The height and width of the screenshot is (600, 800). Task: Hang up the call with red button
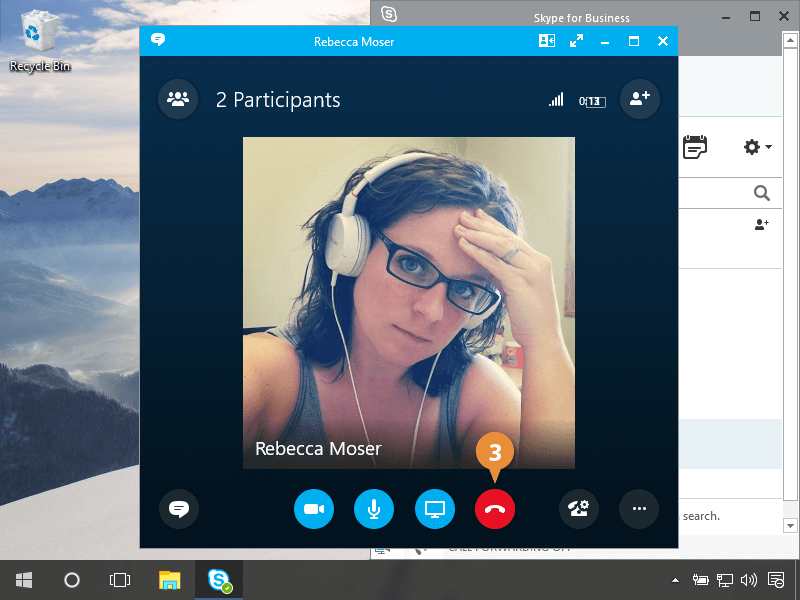pos(495,509)
